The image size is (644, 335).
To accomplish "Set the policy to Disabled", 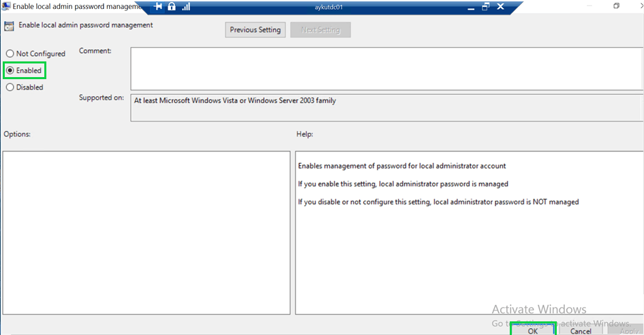I will 10,87.
